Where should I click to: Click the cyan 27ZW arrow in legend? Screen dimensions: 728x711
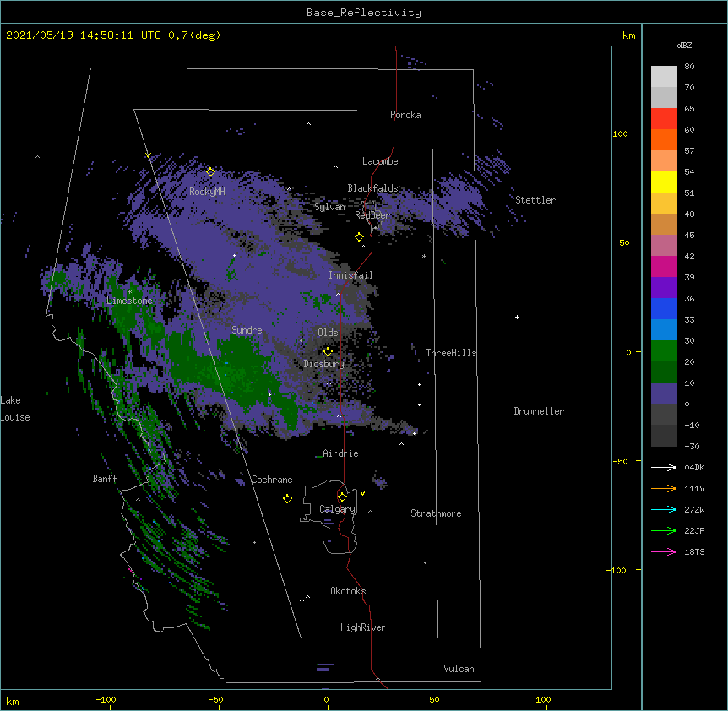(x=664, y=509)
